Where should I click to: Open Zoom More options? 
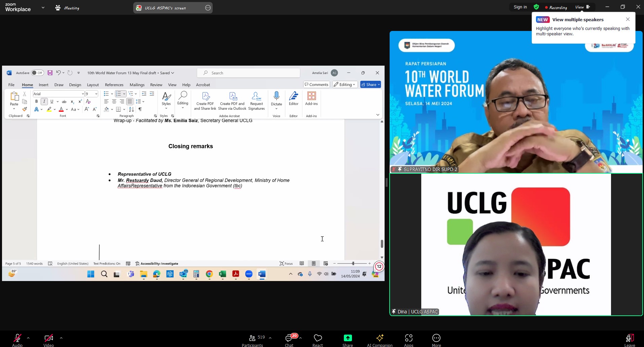click(436, 340)
